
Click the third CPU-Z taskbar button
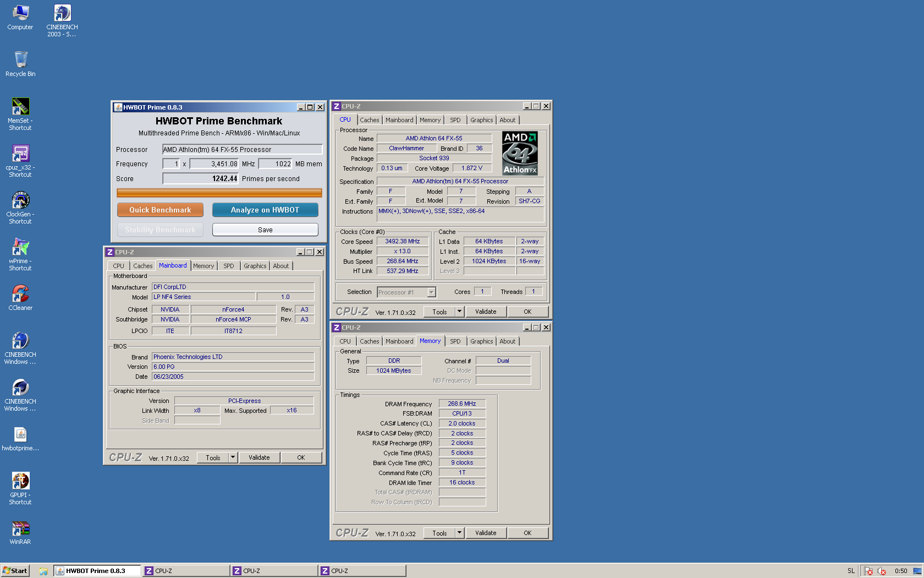362,571
